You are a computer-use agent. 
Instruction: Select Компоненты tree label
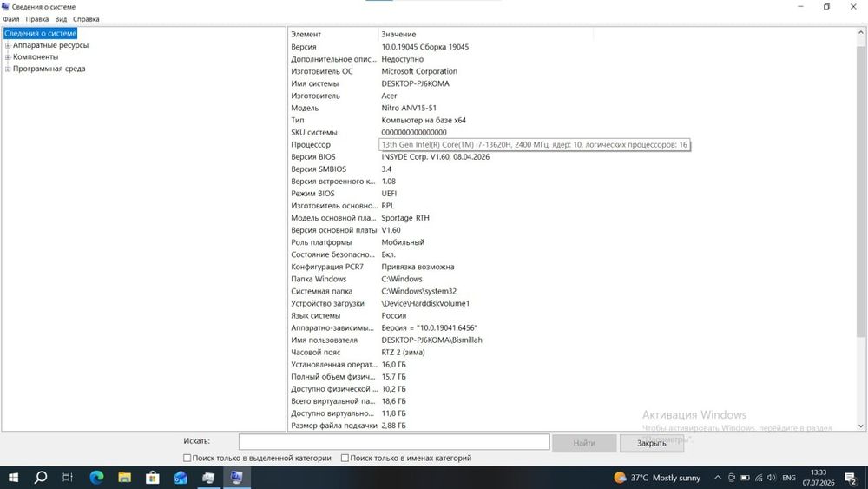(x=36, y=57)
